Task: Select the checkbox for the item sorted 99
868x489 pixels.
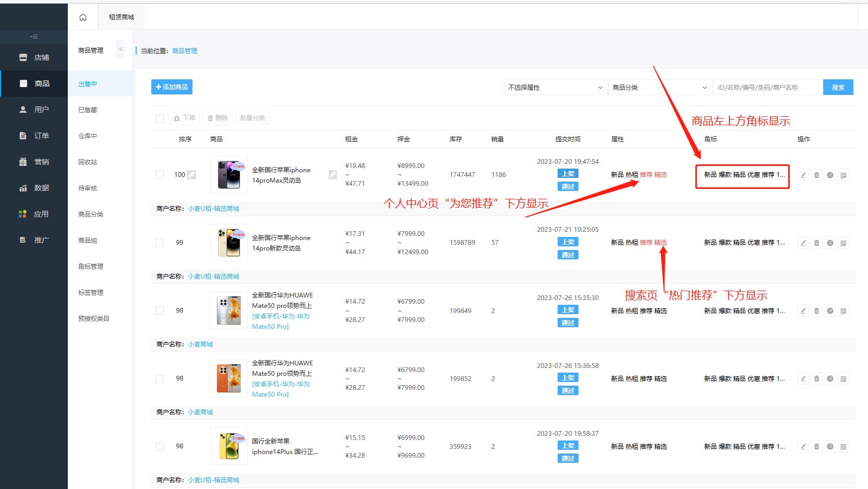Action: coord(160,243)
